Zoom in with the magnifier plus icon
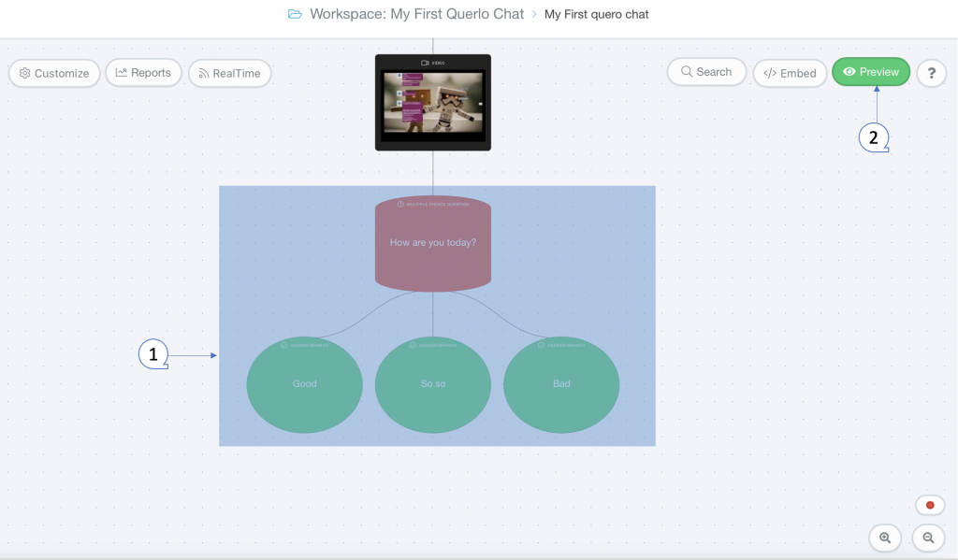This screenshot has height=560, width=958. coord(885,538)
